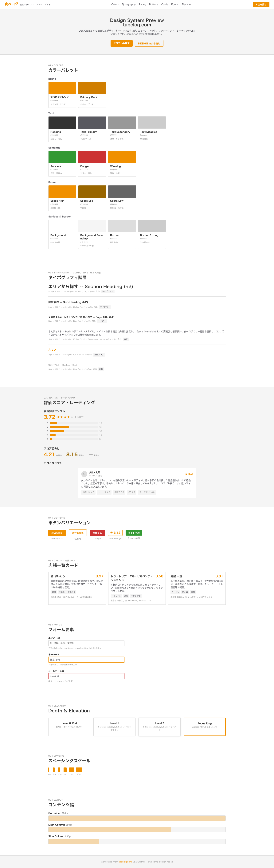The height and width of the screenshot is (868, 274).
Task: Jump to Elevation section from nav
Action: tap(187, 4)
